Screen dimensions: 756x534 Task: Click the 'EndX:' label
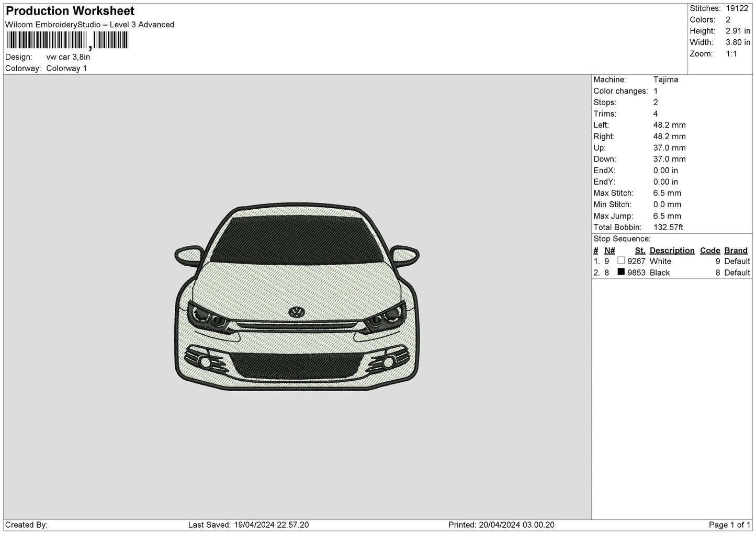point(604,171)
